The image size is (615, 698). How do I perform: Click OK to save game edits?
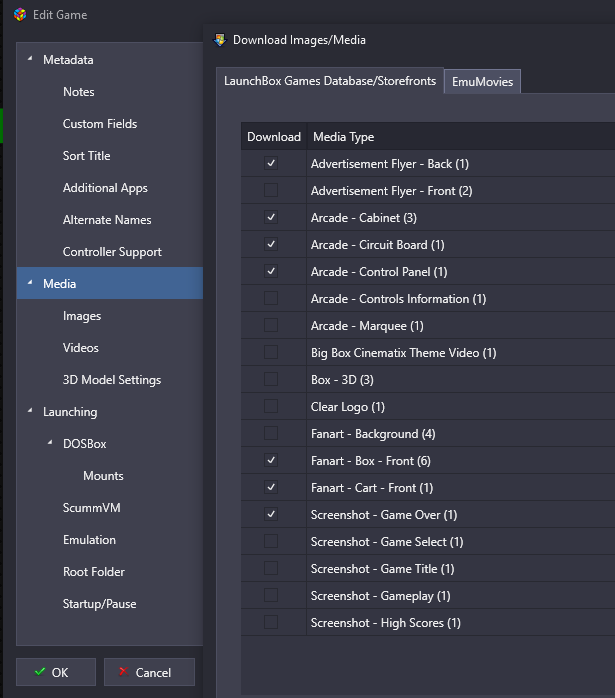tap(56, 672)
